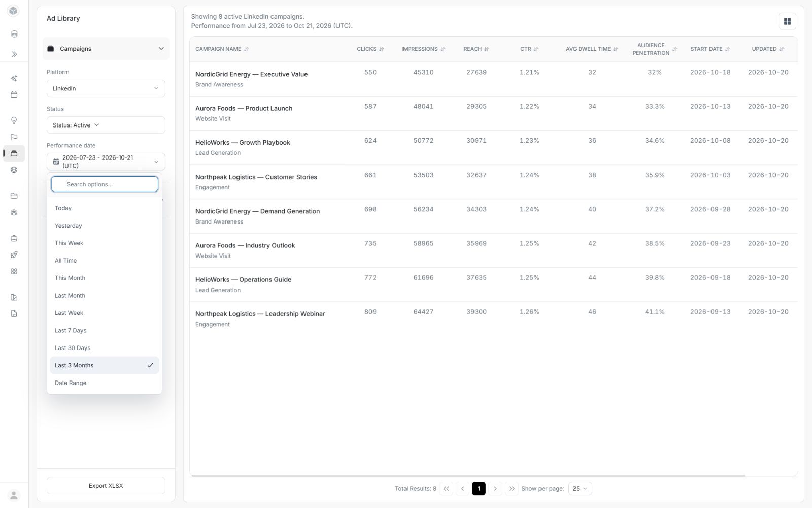Click the Northpeak Logistics — Leadership Webinar campaign

coord(260,314)
